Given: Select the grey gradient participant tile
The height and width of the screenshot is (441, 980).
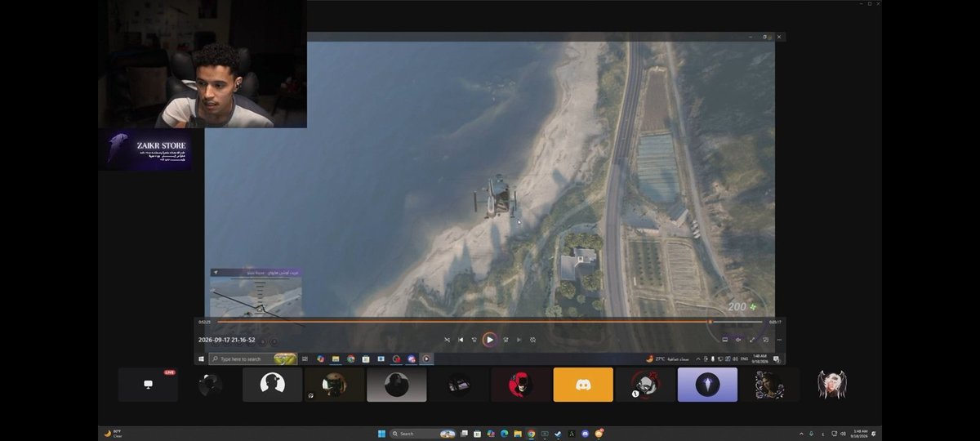Looking at the screenshot, I should coord(396,385).
